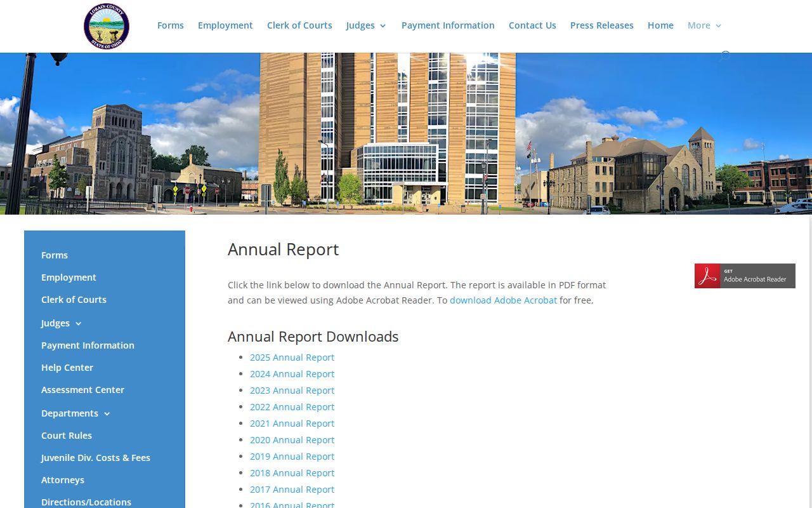The width and height of the screenshot is (812, 508).
Task: Open Payment Information in the blue sidebar
Action: tap(88, 345)
